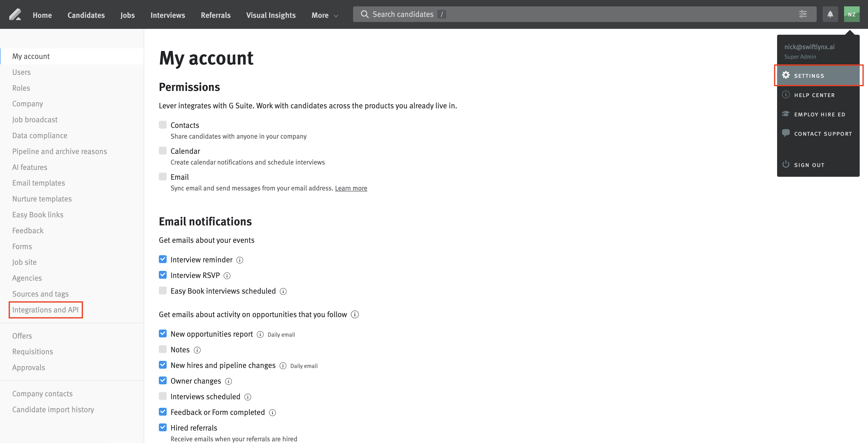Click the Employ Hire Ed graduation icon
Image resolution: width=868 pixels, height=443 pixels.
(786, 114)
